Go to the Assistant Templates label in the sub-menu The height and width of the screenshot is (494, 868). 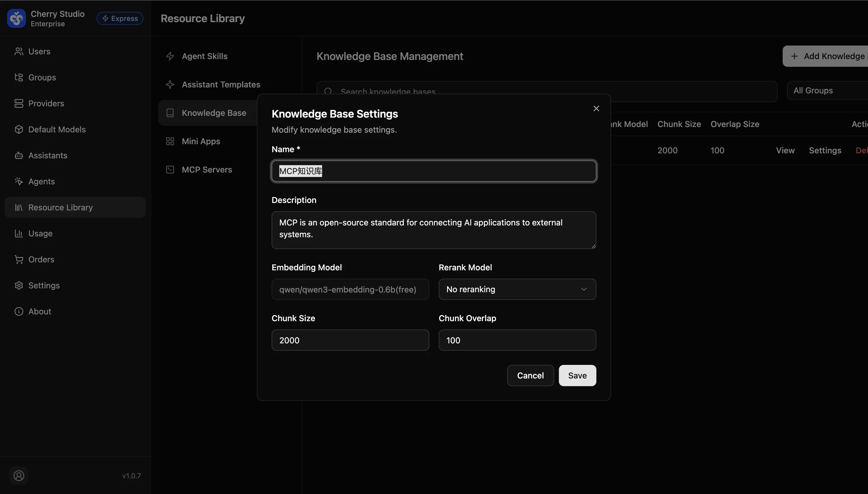click(x=221, y=84)
